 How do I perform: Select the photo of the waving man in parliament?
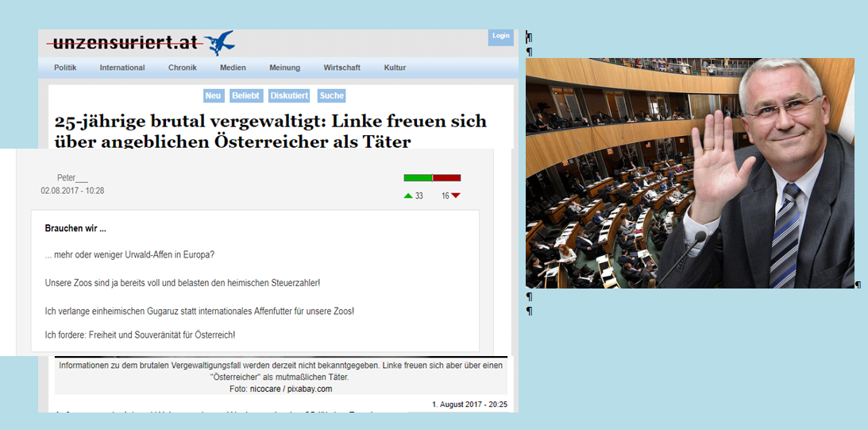pyautogui.click(x=689, y=172)
